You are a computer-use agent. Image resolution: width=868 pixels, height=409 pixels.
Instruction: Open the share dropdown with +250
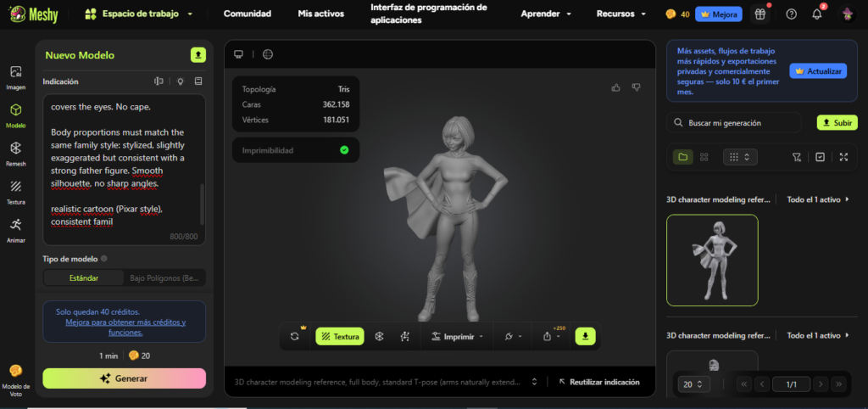pos(552,336)
